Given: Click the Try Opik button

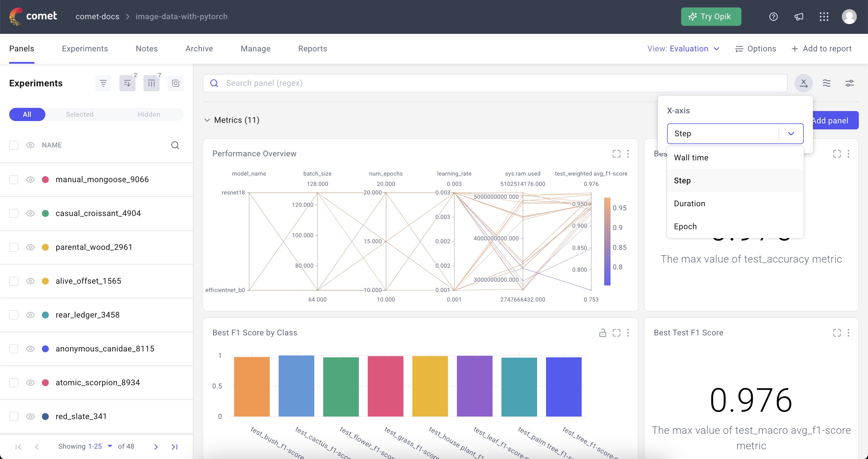Looking at the screenshot, I should tap(711, 17).
